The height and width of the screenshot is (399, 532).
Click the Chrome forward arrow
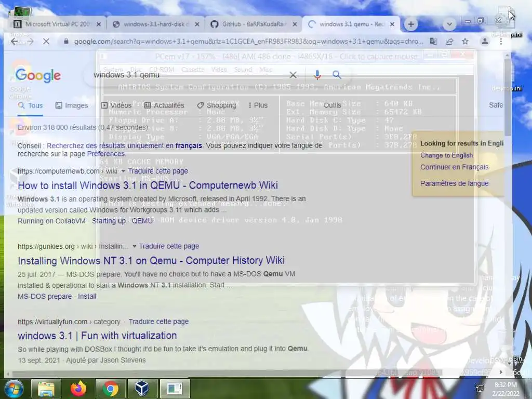pyautogui.click(x=30, y=42)
